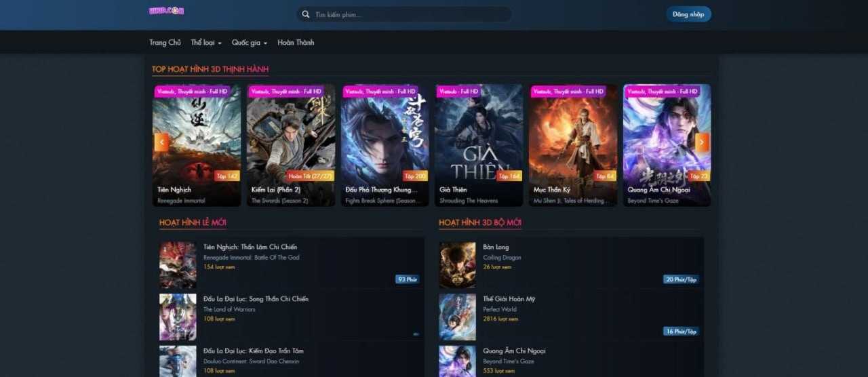Click the Đăng nhập button
Viewport: 868px width, 377px height.
[x=688, y=14]
